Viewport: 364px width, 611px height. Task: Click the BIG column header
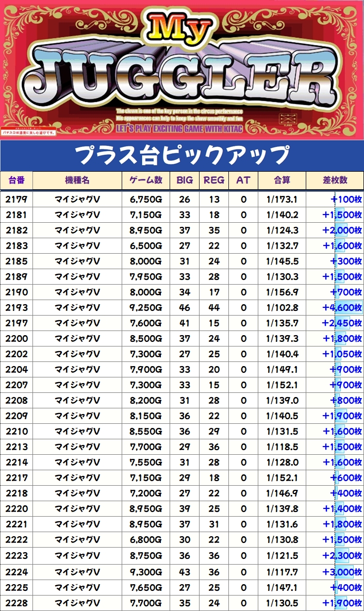185,180
